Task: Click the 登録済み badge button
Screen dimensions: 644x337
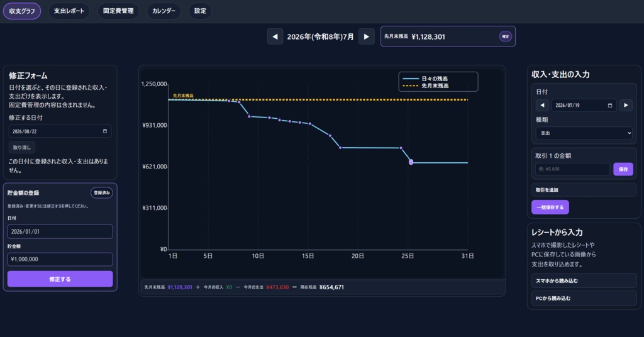Action: [x=101, y=192]
